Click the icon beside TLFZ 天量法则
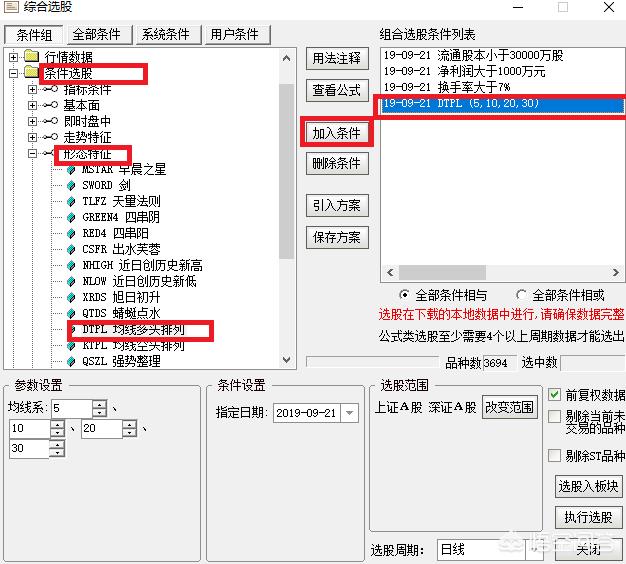 coord(71,201)
